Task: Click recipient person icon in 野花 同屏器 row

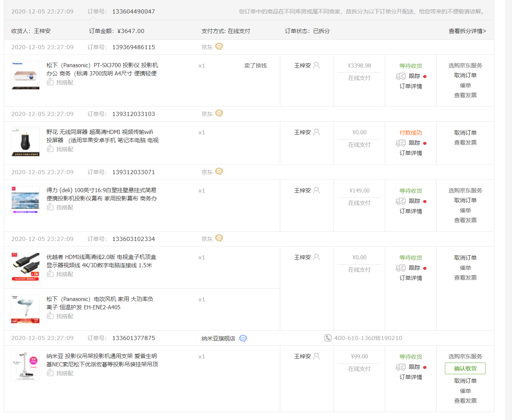Action: click(317, 132)
